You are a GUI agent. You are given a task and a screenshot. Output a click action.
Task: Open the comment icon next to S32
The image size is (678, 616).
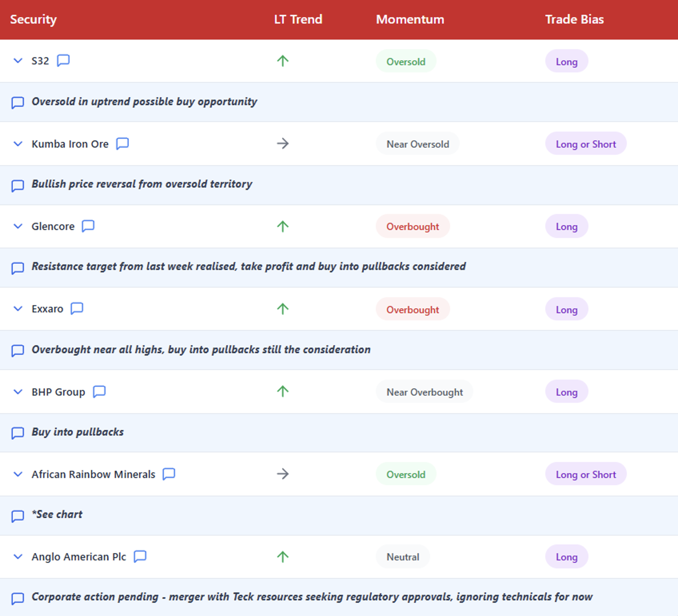63,60
